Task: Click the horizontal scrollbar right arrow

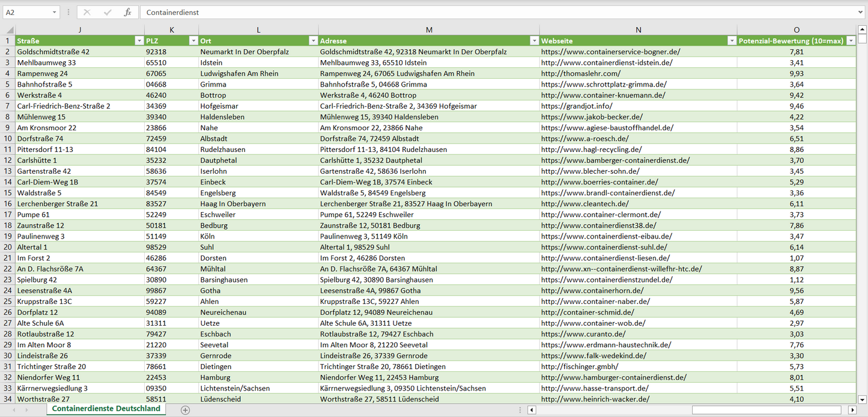Action: point(852,410)
